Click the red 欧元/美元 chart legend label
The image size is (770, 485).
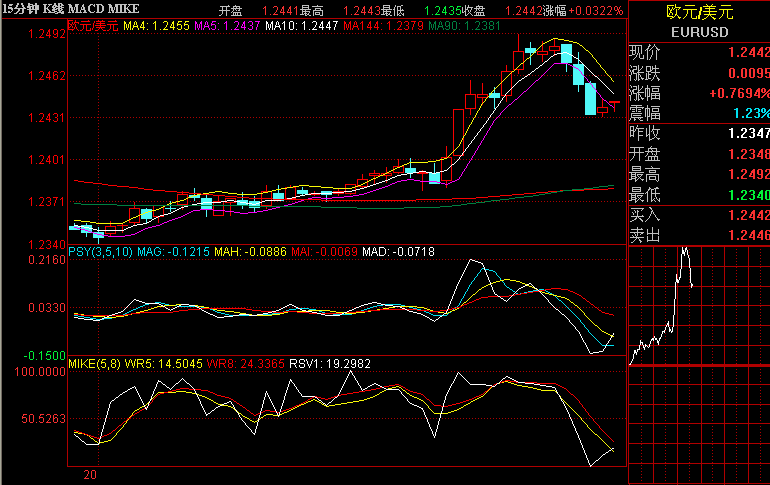(x=93, y=26)
